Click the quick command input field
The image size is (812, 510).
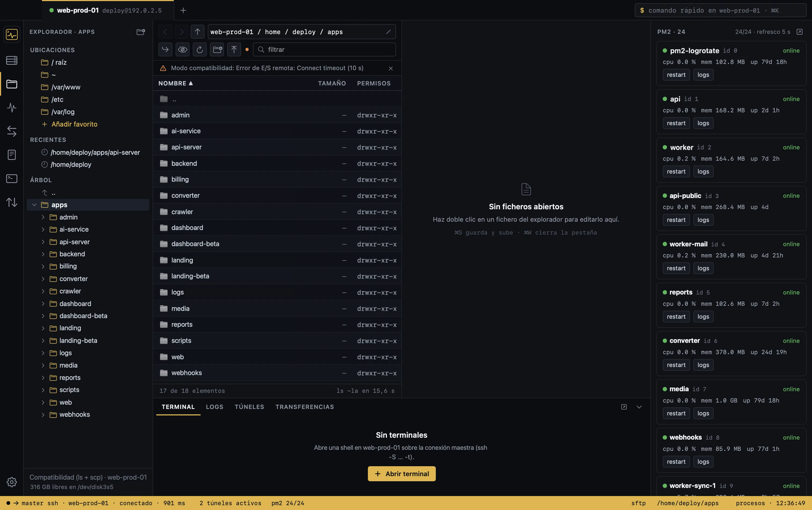(x=720, y=10)
